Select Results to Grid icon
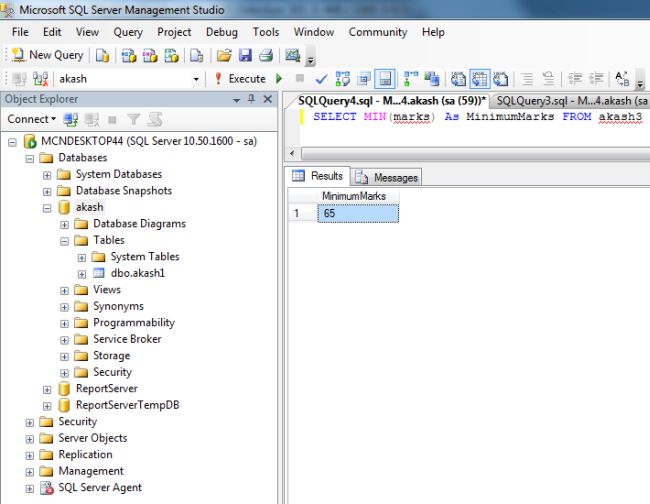650x504 pixels. pos(480,79)
